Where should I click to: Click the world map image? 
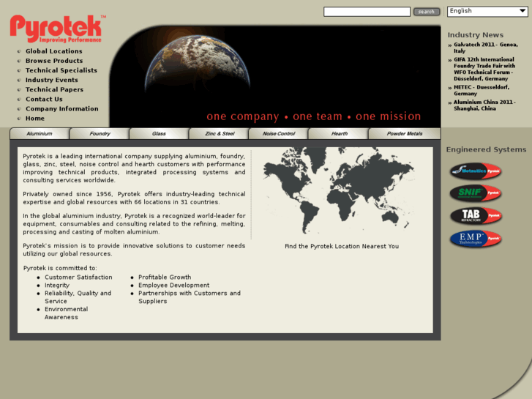(339, 190)
